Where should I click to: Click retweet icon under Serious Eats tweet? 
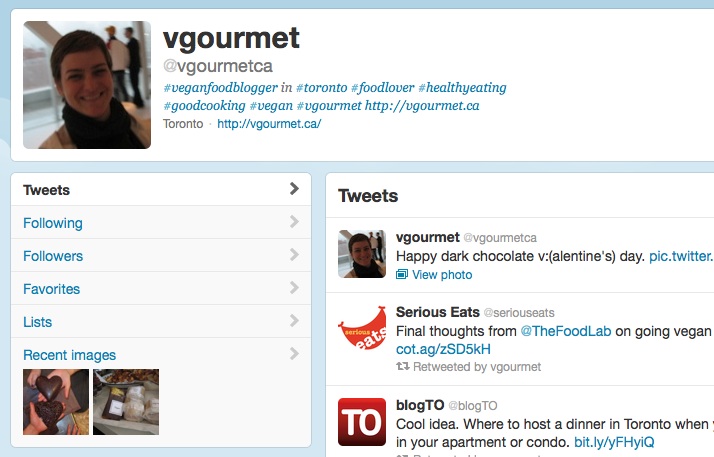coord(403,366)
